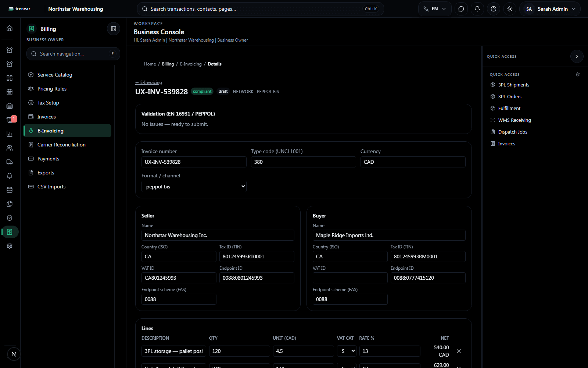Edit the Seller VAT ID field
588x368 pixels.
coord(179,278)
